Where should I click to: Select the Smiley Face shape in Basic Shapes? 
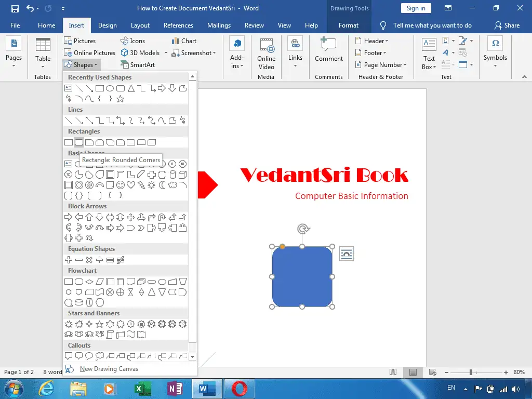pyautogui.click(x=121, y=185)
